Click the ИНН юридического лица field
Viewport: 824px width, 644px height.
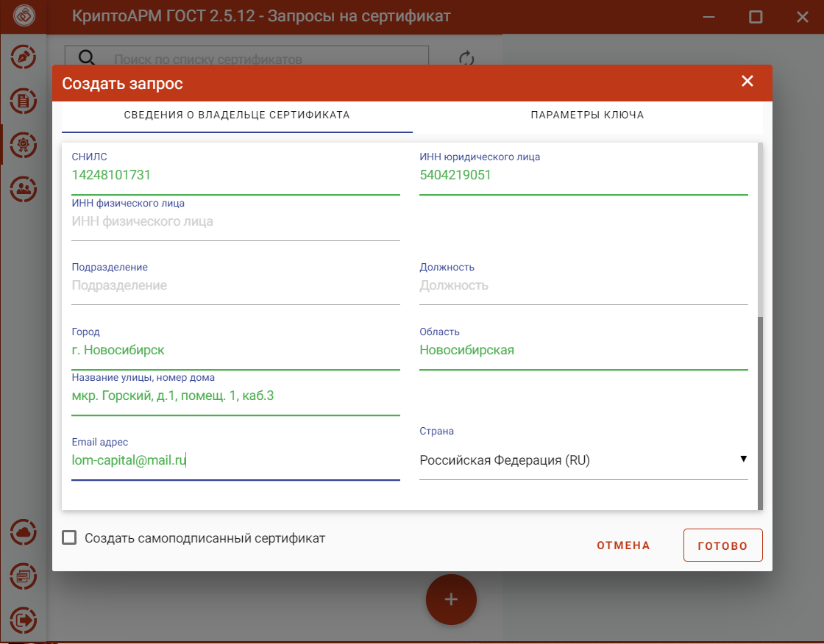(583, 175)
